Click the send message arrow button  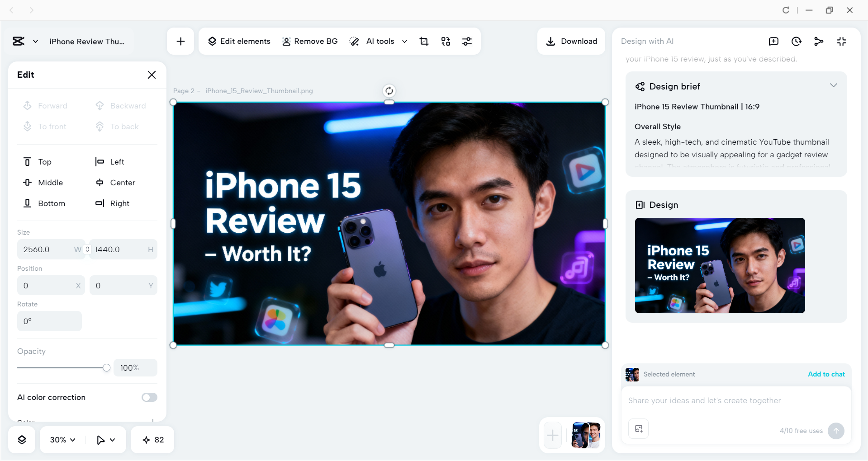[x=836, y=431]
